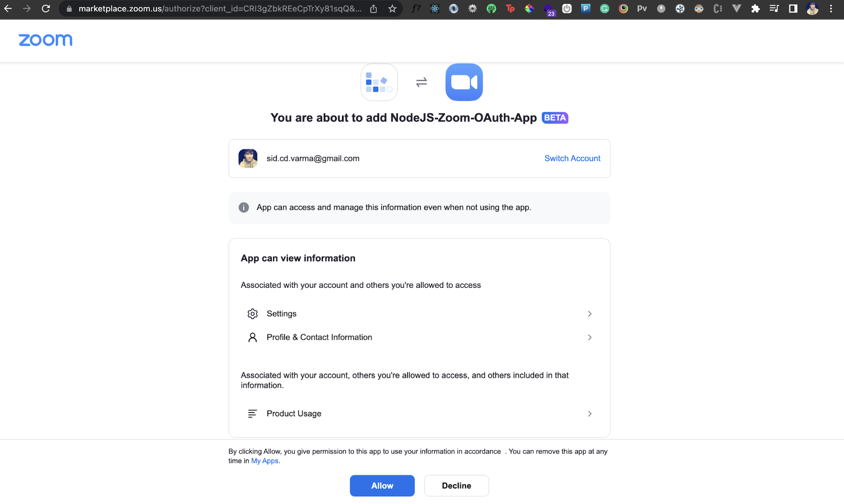Open the React Developer Tools extension

pos(434,8)
